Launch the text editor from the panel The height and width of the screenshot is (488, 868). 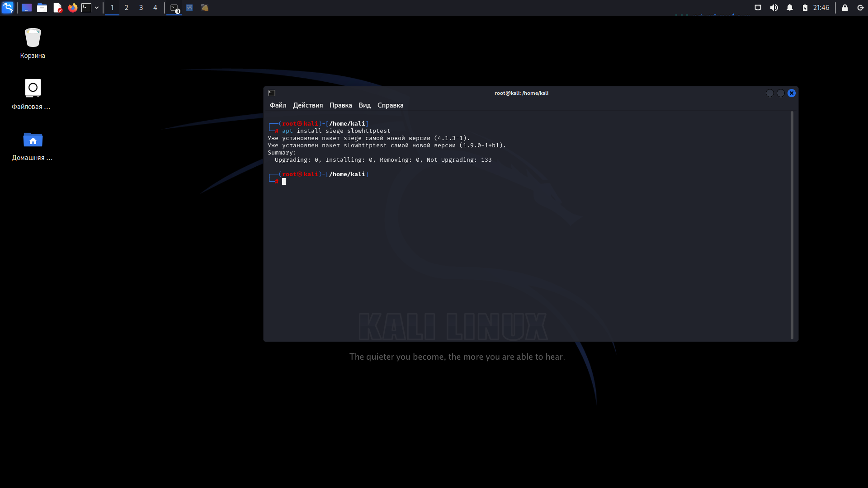click(57, 8)
